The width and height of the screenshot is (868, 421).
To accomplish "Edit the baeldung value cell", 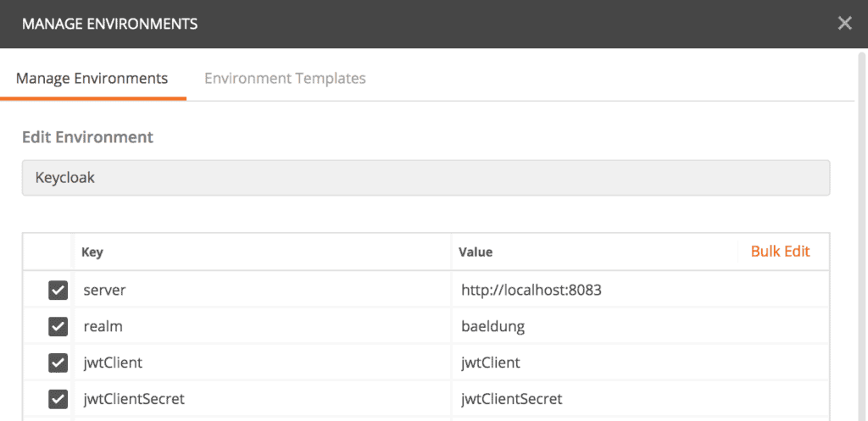I will 641,326.
